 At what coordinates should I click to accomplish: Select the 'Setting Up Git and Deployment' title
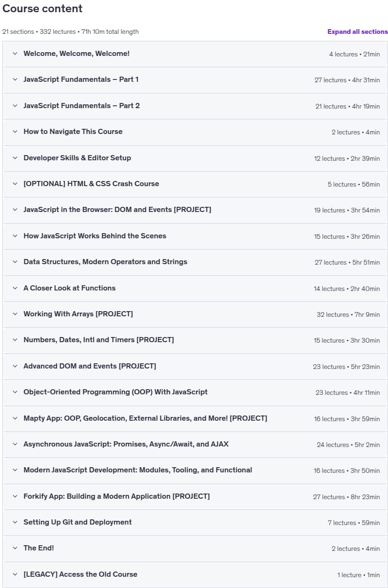[x=78, y=522]
